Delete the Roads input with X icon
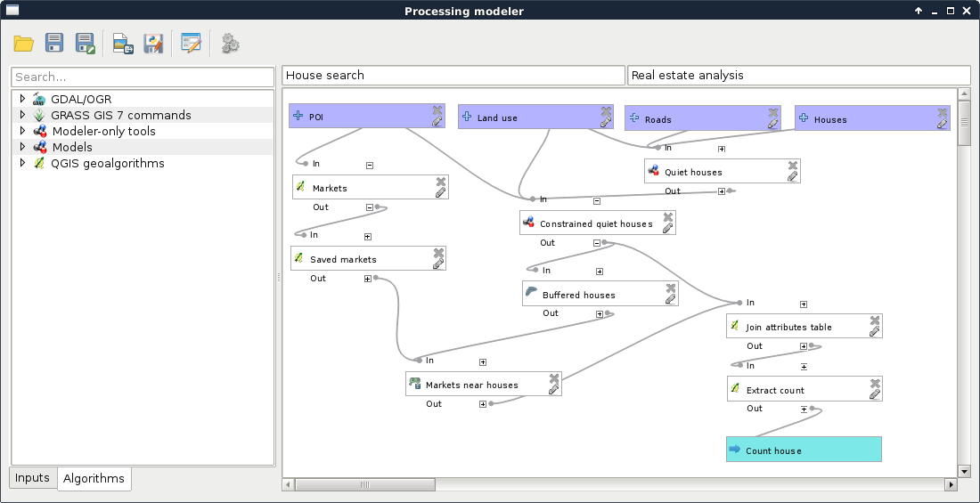980x503 pixels. (x=773, y=112)
